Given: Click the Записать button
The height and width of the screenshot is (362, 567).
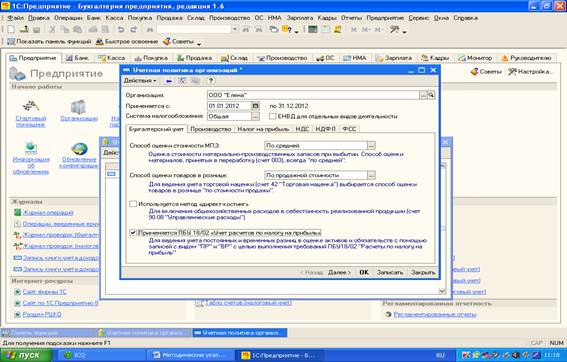Looking at the screenshot, I should click(390, 272).
